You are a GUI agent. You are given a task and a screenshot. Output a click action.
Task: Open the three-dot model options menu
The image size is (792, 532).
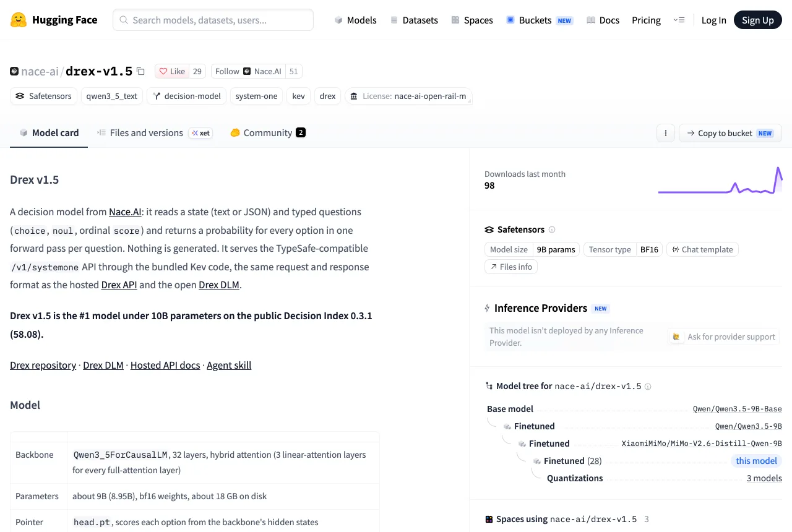point(665,133)
